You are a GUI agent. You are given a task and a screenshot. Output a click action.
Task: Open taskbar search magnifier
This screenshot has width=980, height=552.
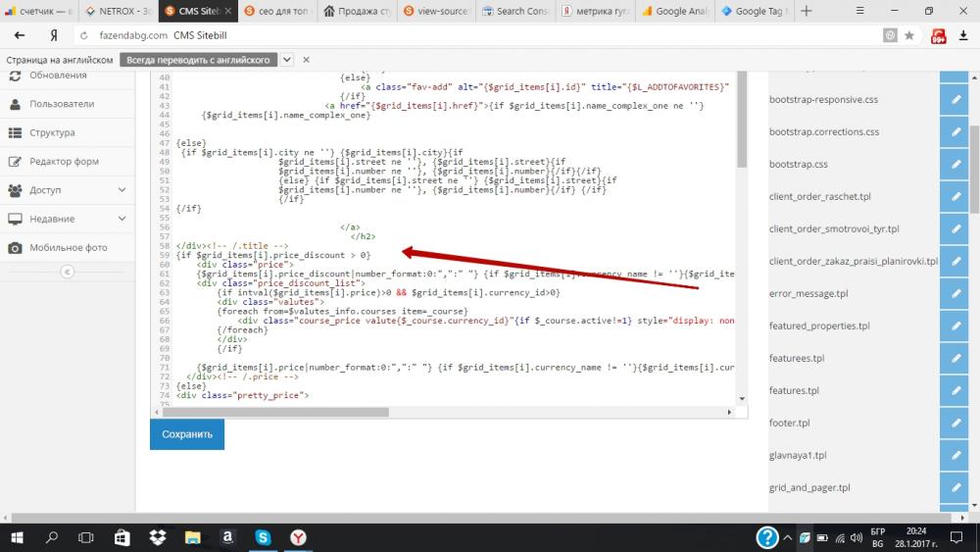click(52, 537)
